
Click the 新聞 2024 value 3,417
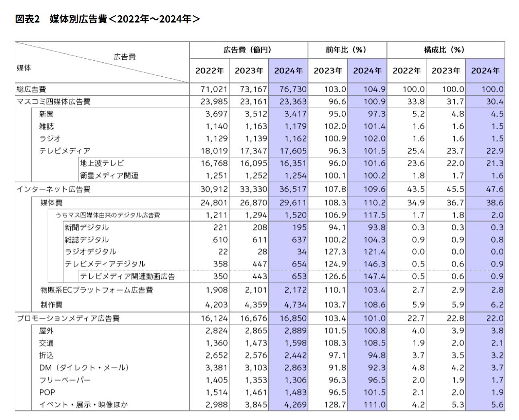(295, 114)
